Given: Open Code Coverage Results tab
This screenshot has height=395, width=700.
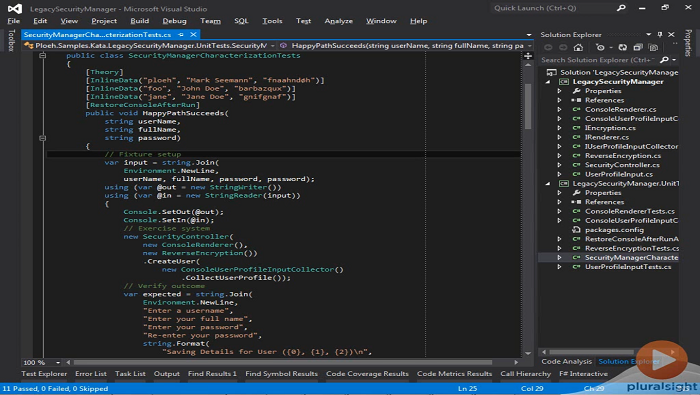Looking at the screenshot, I should tap(367, 374).
